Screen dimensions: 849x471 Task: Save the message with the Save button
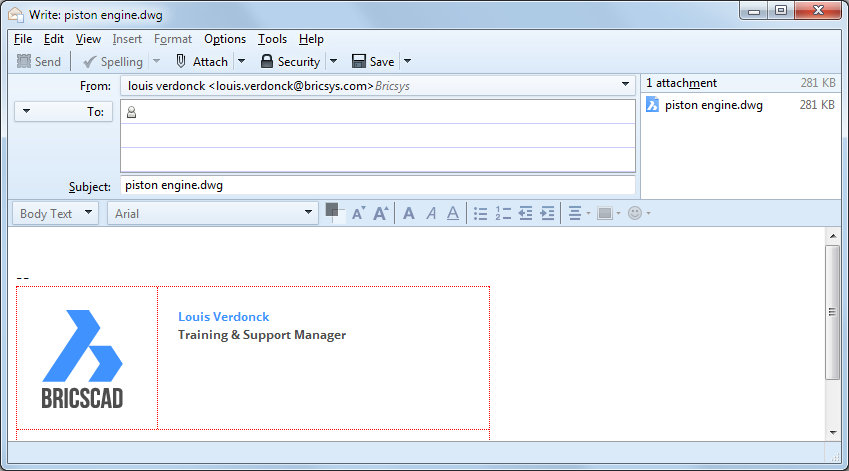374,61
